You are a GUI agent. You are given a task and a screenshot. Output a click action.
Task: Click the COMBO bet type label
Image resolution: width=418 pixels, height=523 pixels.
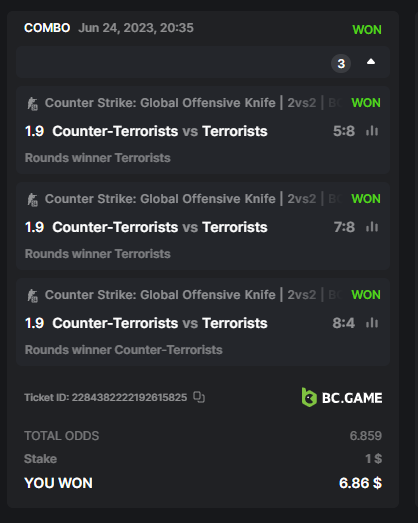[x=47, y=28]
